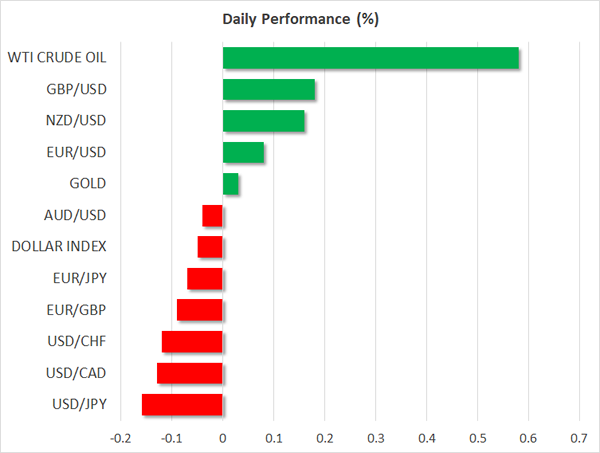Click the small GOLD green bar
This screenshot has width=600, height=453.
point(230,184)
